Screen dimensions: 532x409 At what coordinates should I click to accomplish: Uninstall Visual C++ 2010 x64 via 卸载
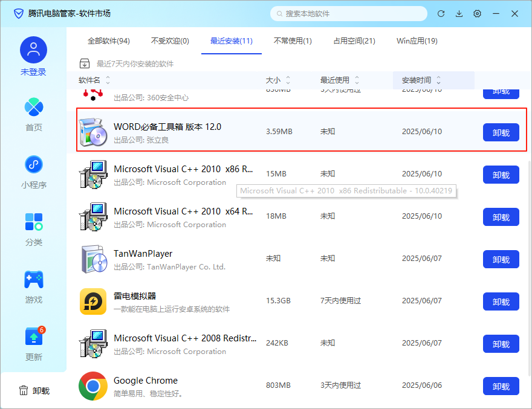click(501, 217)
